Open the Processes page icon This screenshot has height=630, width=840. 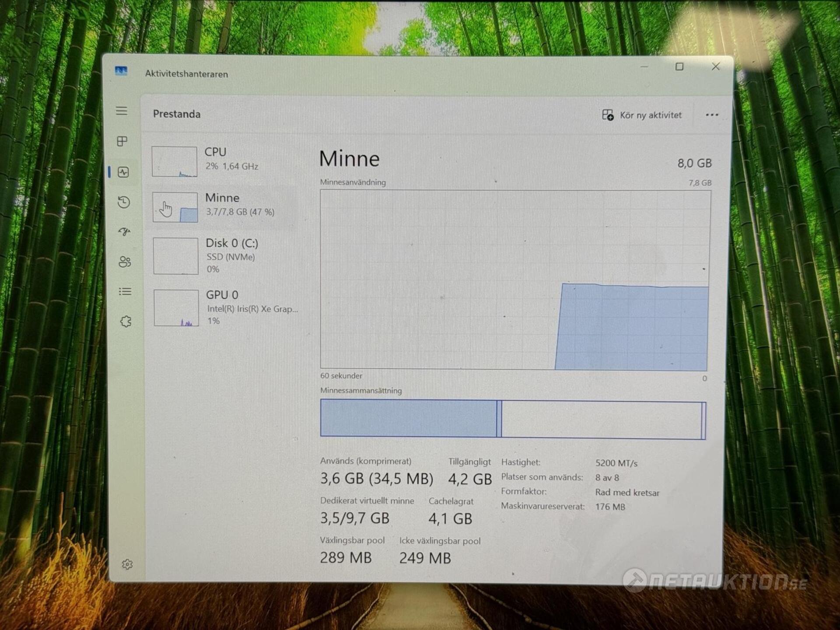tap(122, 141)
